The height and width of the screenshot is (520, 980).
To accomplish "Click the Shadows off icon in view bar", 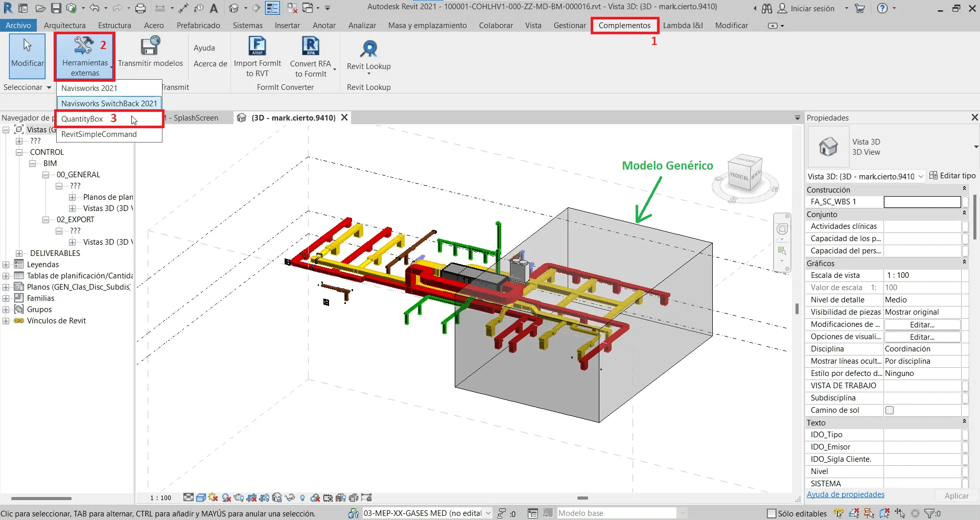I will [226, 498].
